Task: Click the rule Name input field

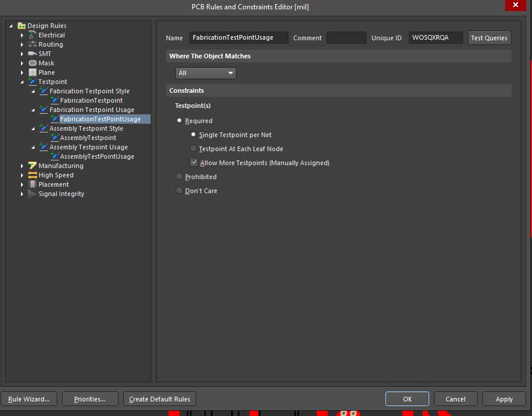Action: tap(239, 38)
